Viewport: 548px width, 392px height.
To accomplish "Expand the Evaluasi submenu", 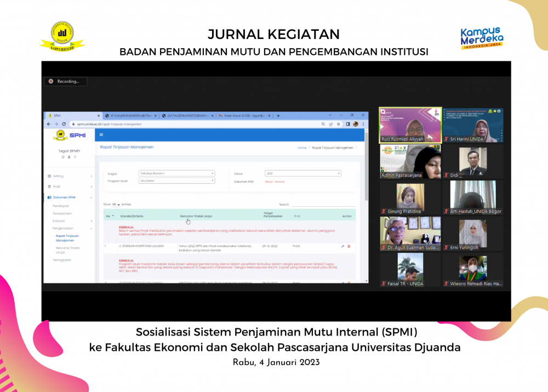I will (92, 221).
